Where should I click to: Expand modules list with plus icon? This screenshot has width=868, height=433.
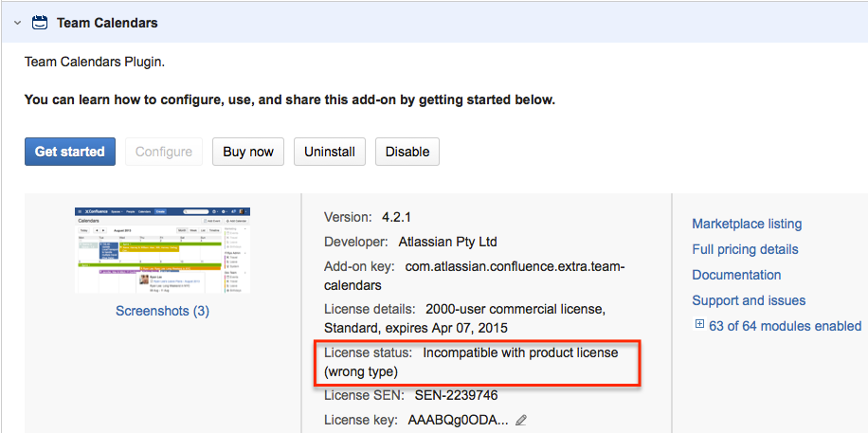point(699,324)
